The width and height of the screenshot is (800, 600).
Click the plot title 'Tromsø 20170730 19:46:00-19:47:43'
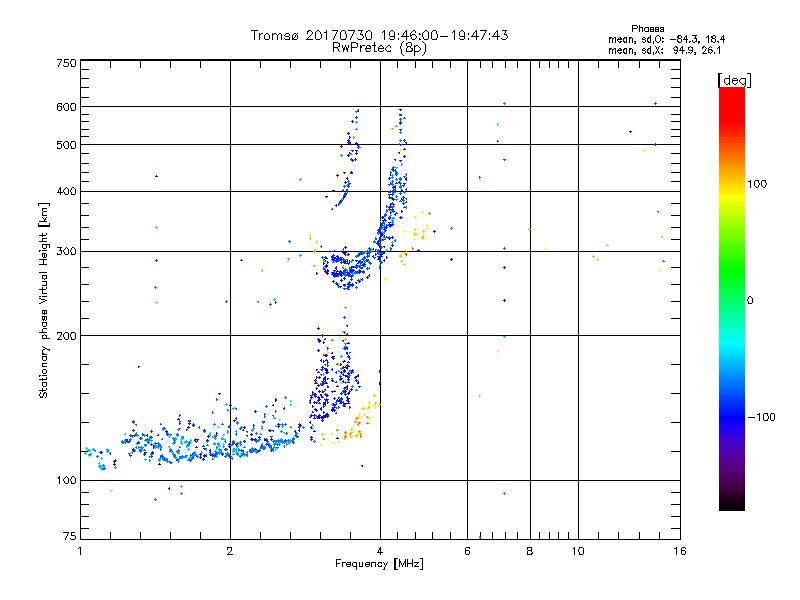point(380,35)
